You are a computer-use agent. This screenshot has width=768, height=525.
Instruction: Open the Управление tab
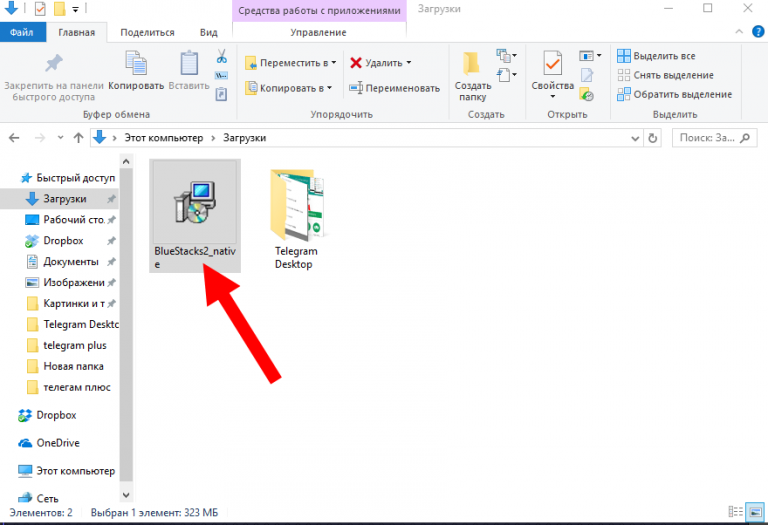tap(318, 32)
